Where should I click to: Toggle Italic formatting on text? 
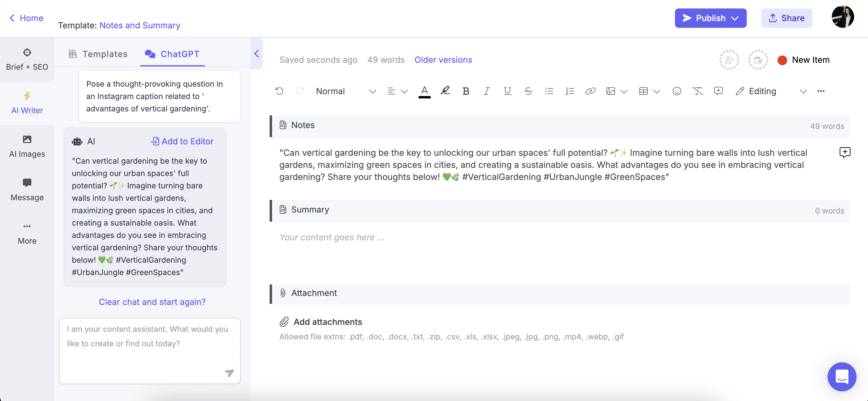486,90
